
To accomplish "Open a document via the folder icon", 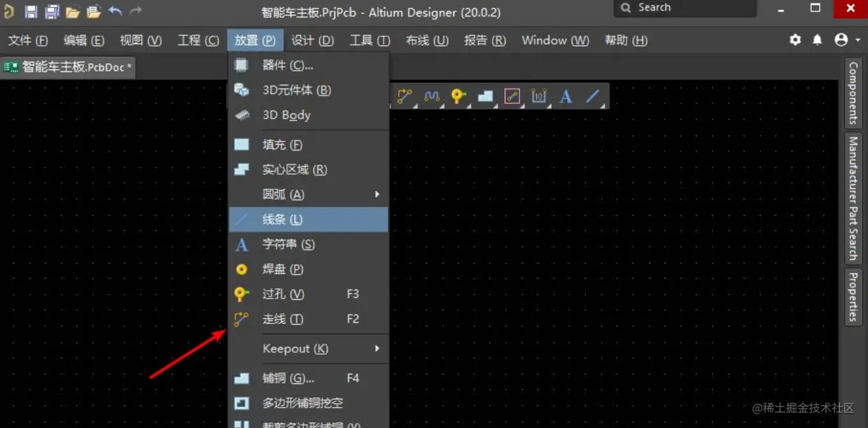I will (x=72, y=10).
